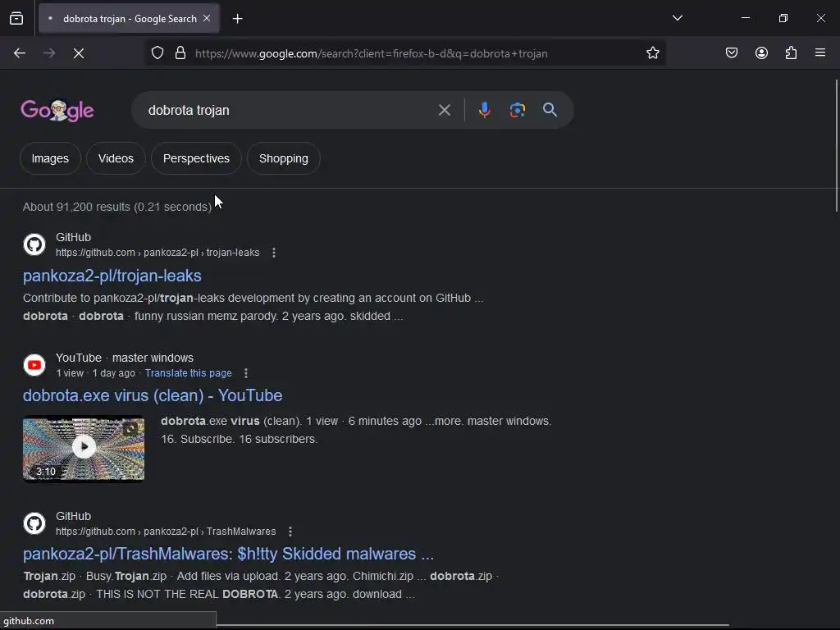Open more options for trojan-leaks result
This screenshot has height=630, width=840.
pyautogui.click(x=274, y=253)
